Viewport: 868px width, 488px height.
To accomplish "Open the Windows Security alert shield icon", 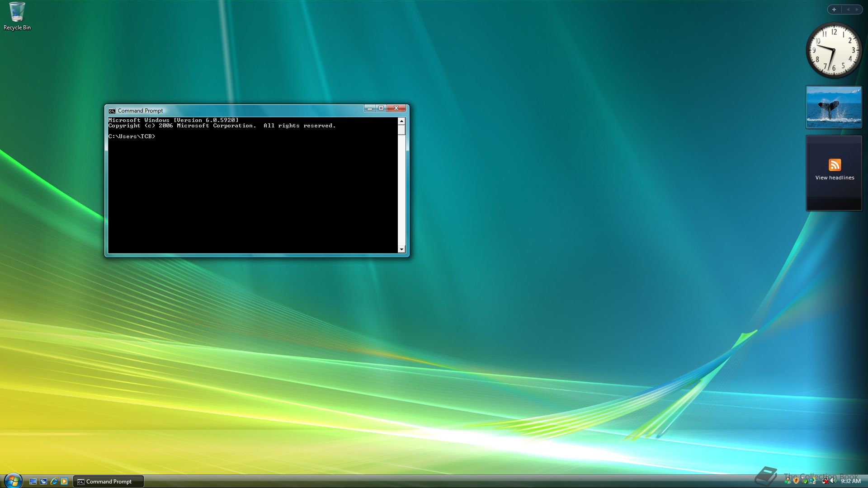I will tap(796, 481).
